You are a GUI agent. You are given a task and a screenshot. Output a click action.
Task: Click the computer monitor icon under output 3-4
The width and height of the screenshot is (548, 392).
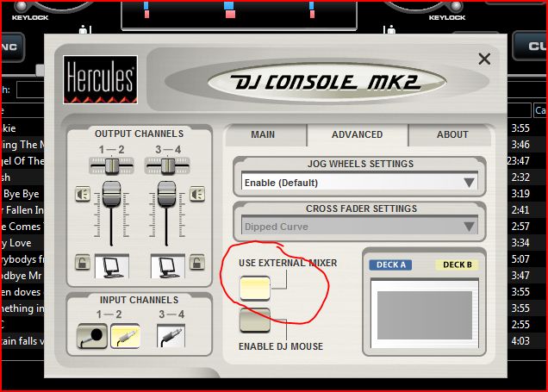coord(167,266)
